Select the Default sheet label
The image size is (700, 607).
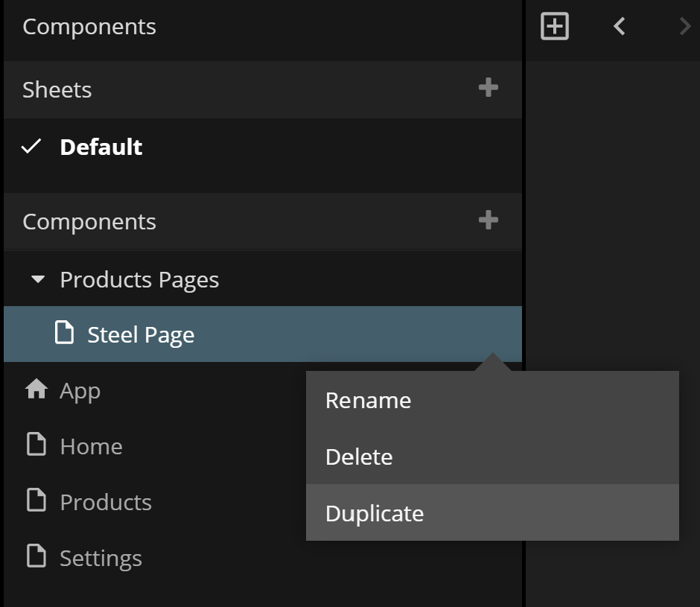[x=101, y=147]
